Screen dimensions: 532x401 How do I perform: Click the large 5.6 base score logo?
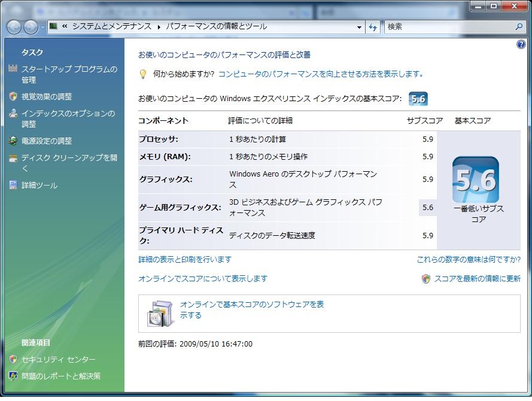click(476, 180)
